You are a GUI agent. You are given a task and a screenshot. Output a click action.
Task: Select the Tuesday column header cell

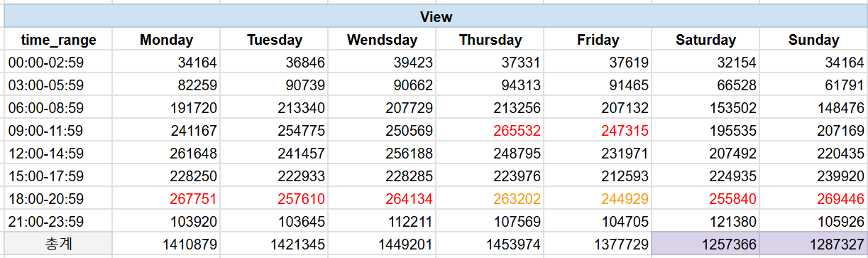[274, 40]
